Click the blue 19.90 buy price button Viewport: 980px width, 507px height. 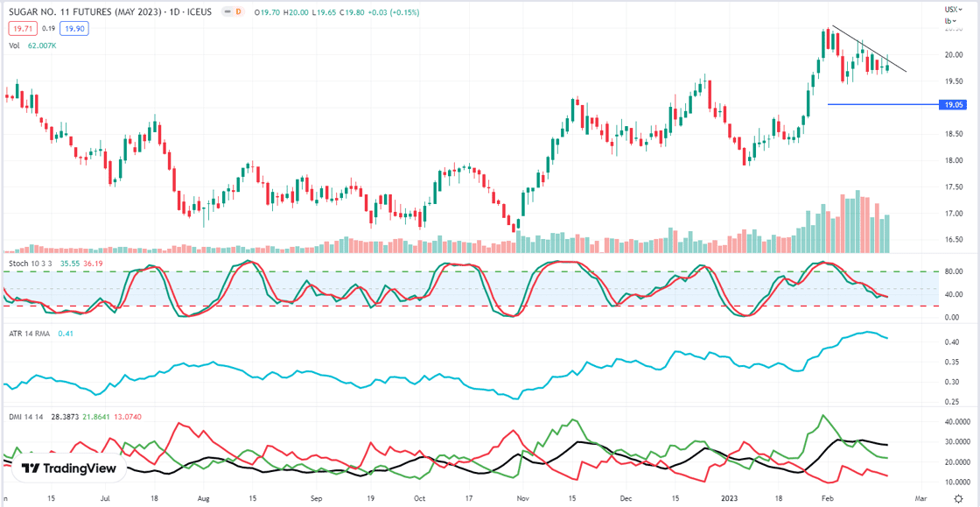tap(73, 28)
